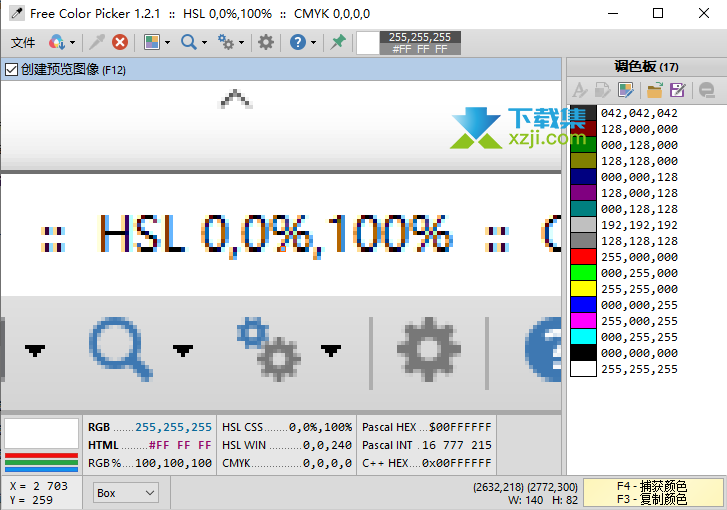Click the magnifier zoom icon in toolbar
This screenshot has height=510, width=727.
click(189, 42)
